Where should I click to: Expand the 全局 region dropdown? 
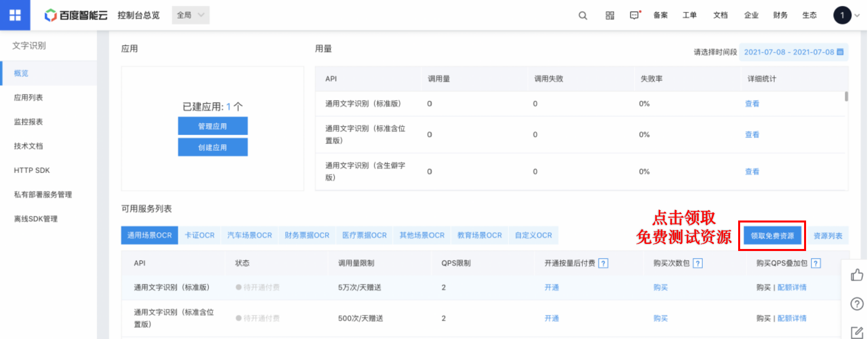point(191,15)
